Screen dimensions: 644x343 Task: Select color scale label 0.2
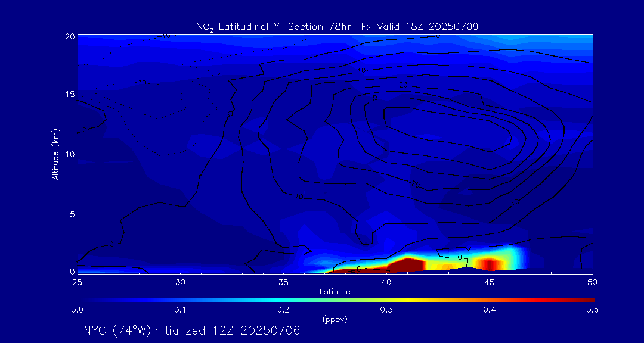click(283, 310)
